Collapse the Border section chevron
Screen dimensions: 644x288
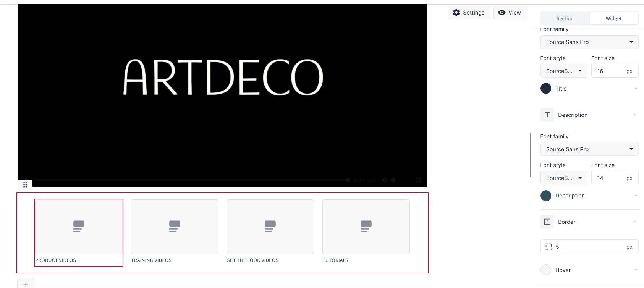tap(634, 222)
